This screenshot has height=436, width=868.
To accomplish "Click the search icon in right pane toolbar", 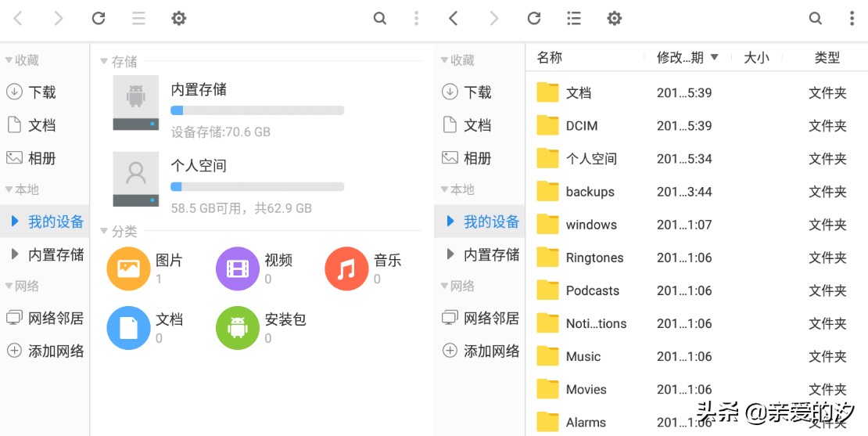I will pos(816,18).
